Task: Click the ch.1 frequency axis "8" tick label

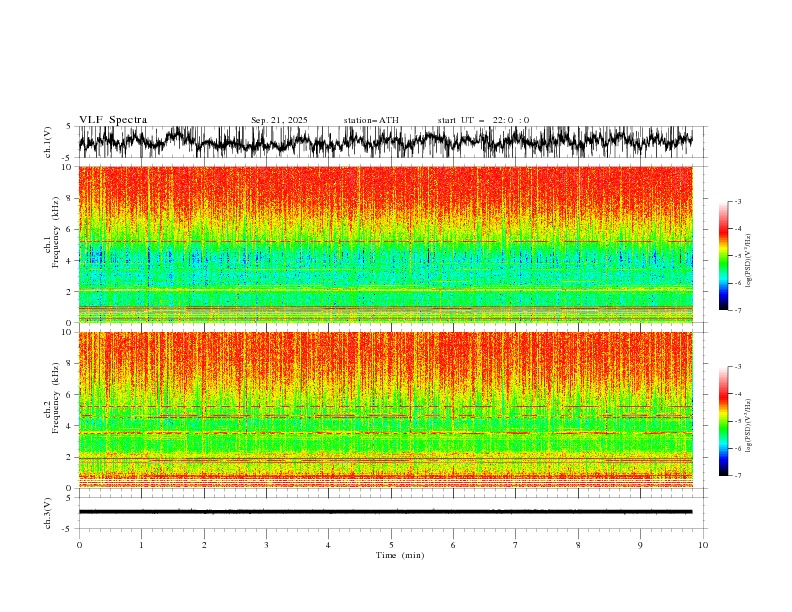Action: pyautogui.click(x=70, y=198)
